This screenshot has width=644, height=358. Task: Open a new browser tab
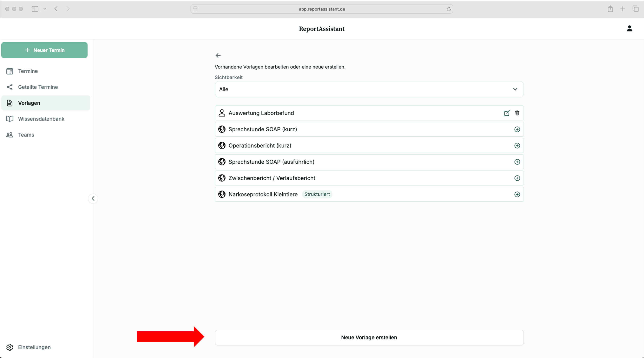point(622,9)
